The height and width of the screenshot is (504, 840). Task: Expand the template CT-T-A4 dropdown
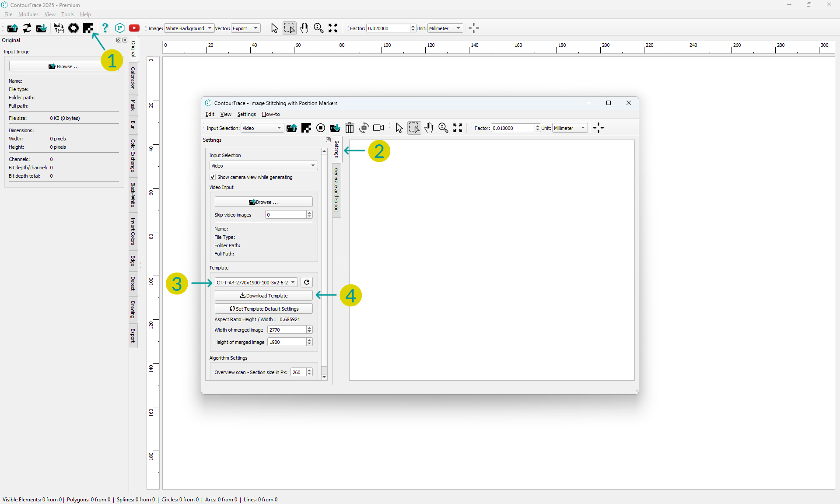[256, 283]
